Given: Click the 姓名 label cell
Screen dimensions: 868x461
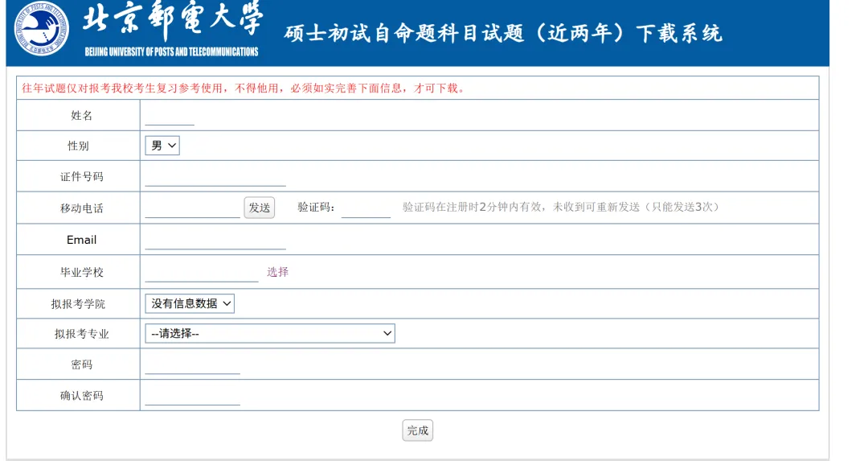Looking at the screenshot, I should (x=78, y=115).
